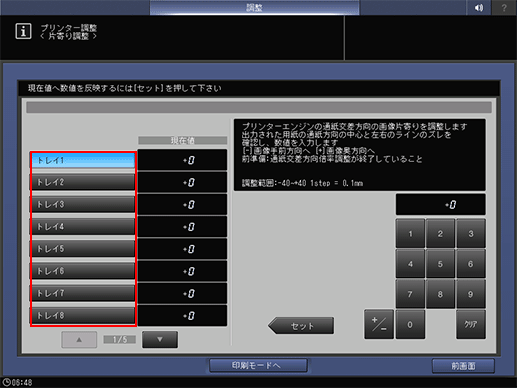Open the speaker volume icon
Viewport: 517px width, 388px height.
[479, 7]
